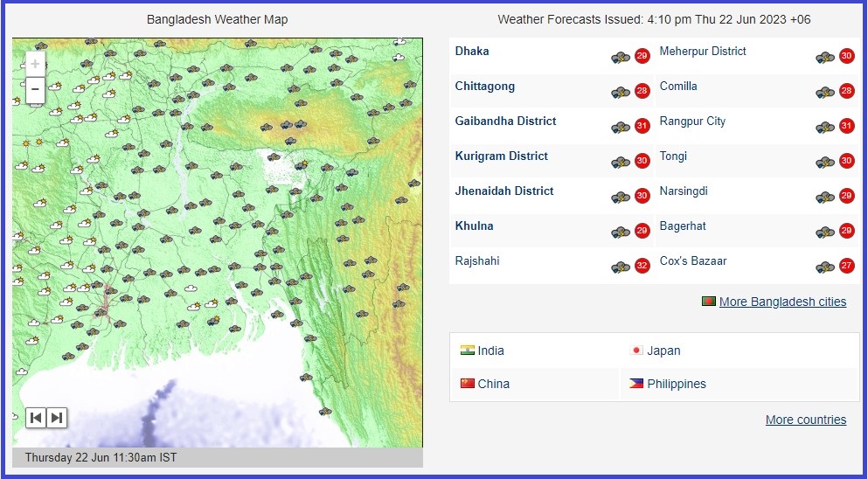
Task: Open the Chittagong weather forecast
Action: point(484,87)
